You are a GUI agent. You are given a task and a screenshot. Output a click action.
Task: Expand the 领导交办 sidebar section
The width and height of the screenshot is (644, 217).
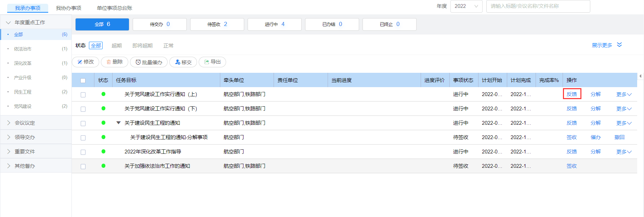[x=9, y=137]
